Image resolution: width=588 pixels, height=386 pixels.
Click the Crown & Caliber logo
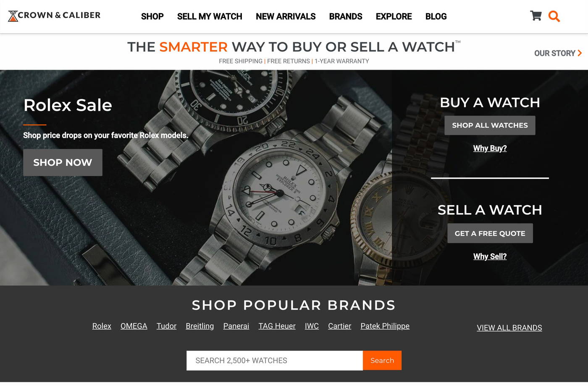click(x=54, y=16)
